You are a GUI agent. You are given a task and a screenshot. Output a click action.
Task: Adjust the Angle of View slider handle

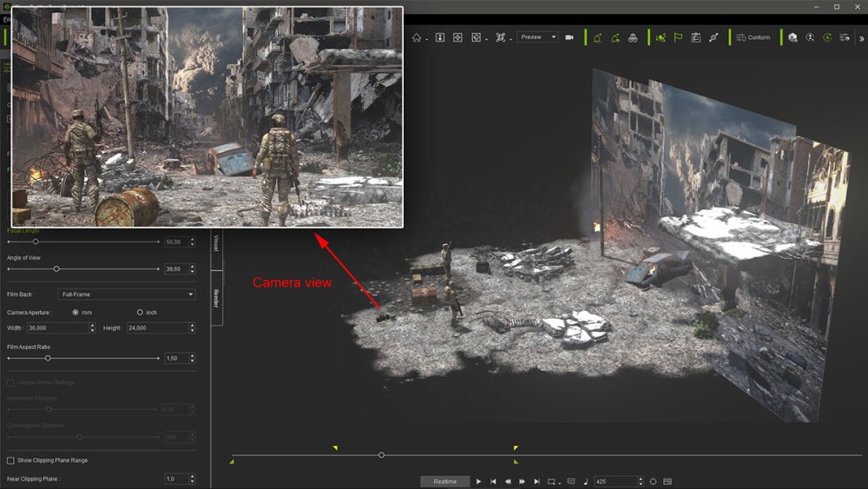(x=56, y=268)
